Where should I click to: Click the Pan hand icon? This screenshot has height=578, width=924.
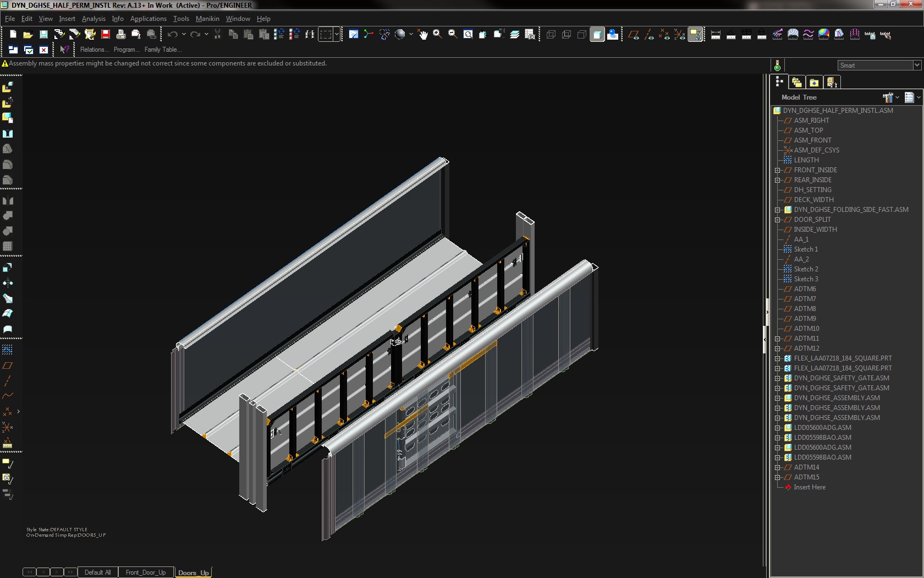click(x=423, y=34)
